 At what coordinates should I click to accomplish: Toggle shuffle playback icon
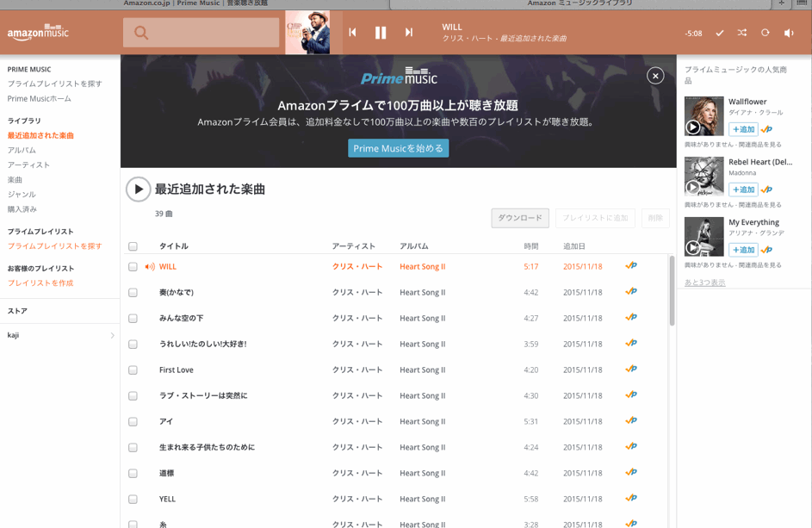click(x=742, y=33)
